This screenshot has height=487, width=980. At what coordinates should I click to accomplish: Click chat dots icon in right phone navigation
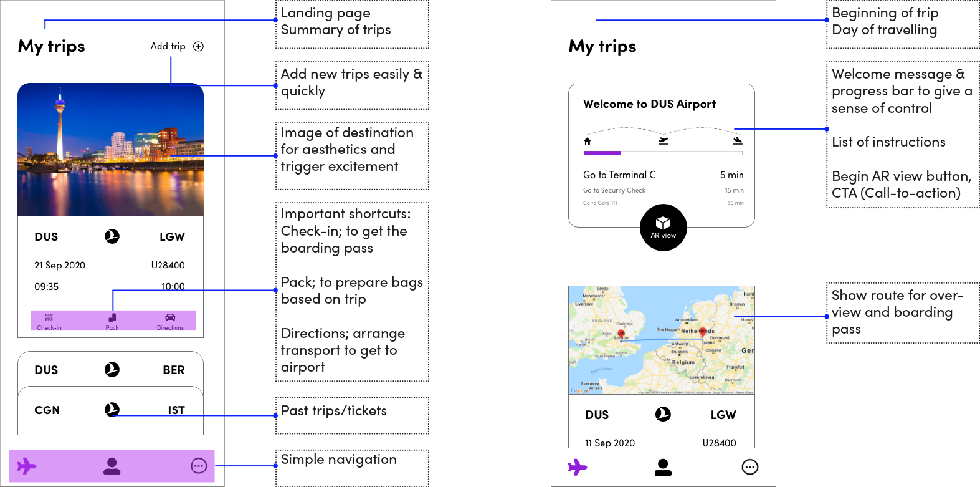[x=750, y=467]
